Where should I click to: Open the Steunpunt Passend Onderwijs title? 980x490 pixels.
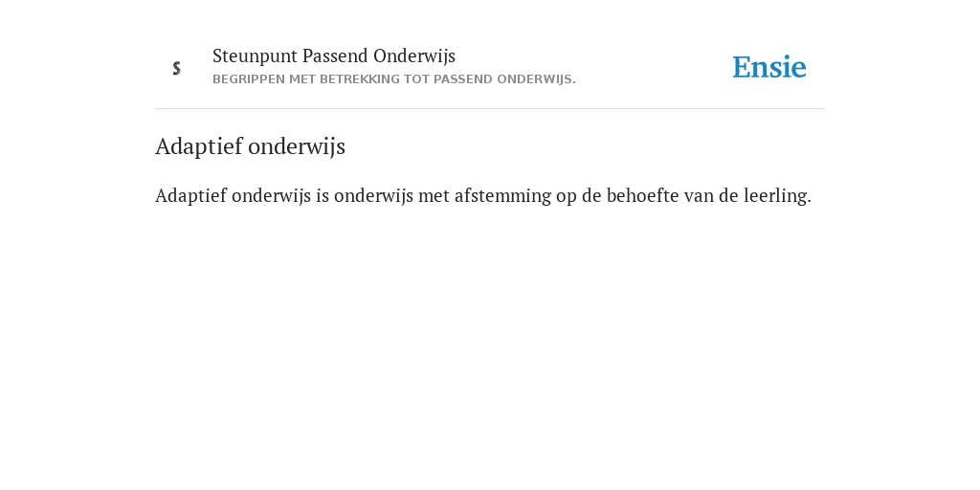(x=334, y=56)
